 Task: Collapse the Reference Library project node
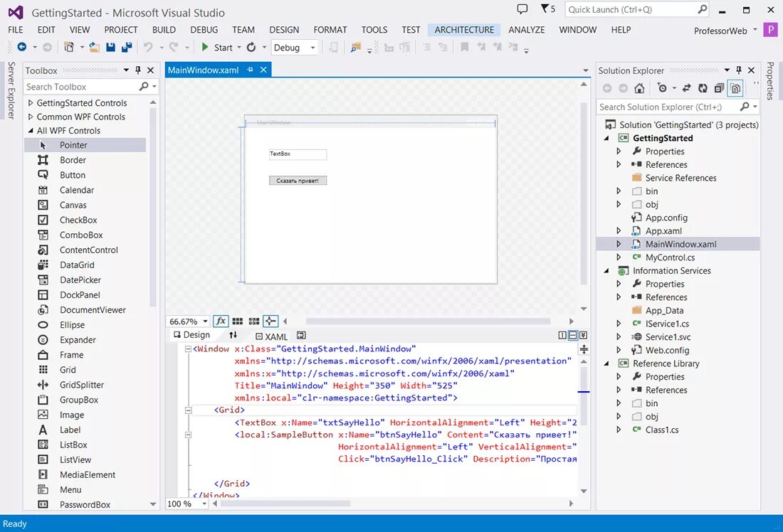click(606, 363)
